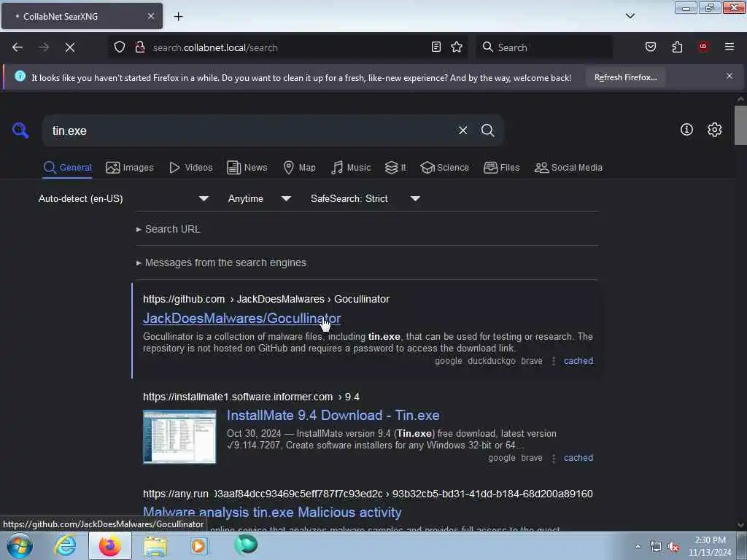The width and height of the screenshot is (747, 560).
Task: Open the Firefox hamburger menu
Action: 729,47
